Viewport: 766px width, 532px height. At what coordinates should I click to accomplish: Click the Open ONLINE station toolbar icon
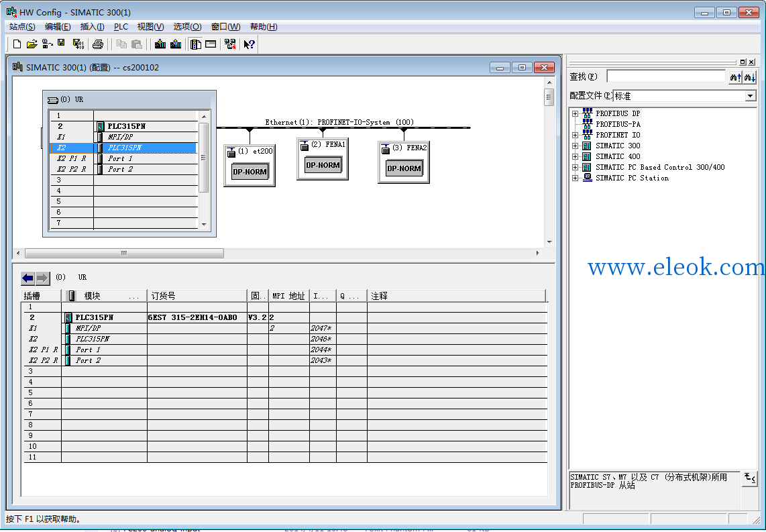click(x=48, y=44)
